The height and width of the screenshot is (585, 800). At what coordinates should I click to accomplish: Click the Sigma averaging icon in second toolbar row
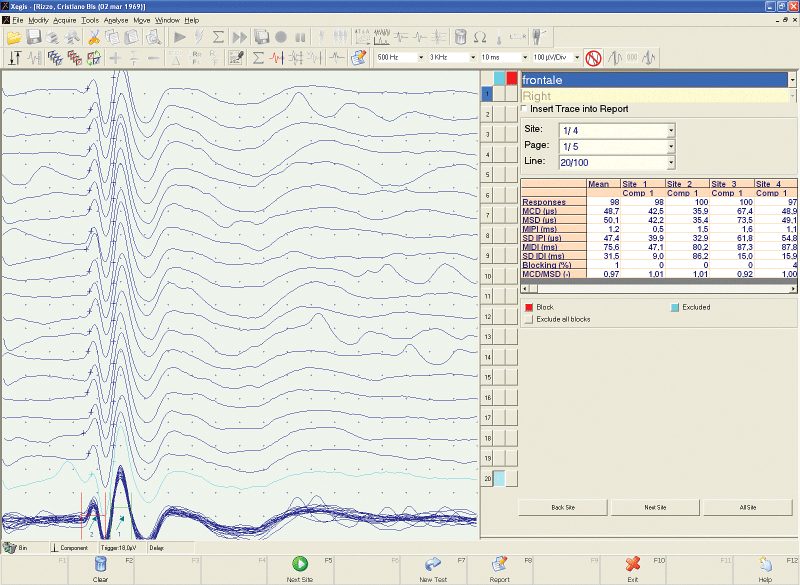pyautogui.click(x=259, y=58)
